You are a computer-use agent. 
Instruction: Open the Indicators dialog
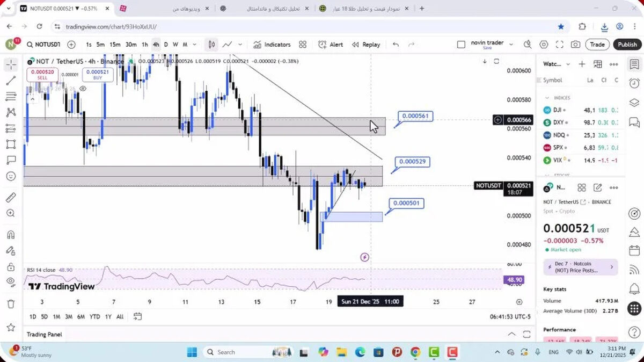(x=272, y=45)
